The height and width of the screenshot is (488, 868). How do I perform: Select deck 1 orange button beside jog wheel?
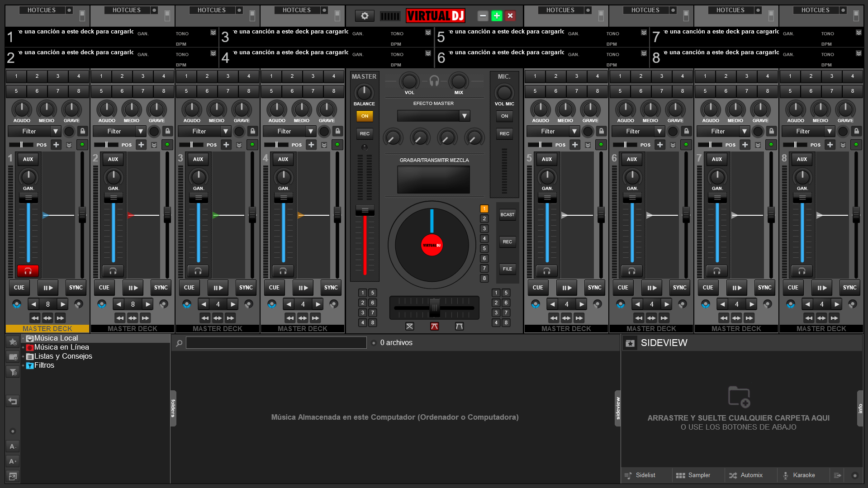[484, 209]
